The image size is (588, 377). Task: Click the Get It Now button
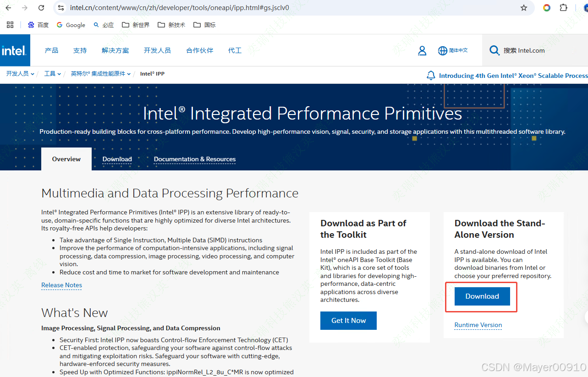tap(348, 320)
